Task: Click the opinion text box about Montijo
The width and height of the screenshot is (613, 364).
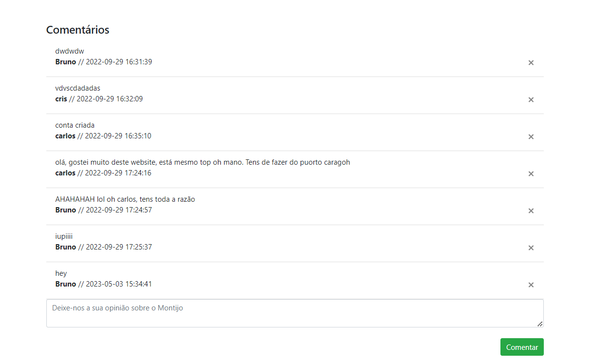Action: click(295, 312)
